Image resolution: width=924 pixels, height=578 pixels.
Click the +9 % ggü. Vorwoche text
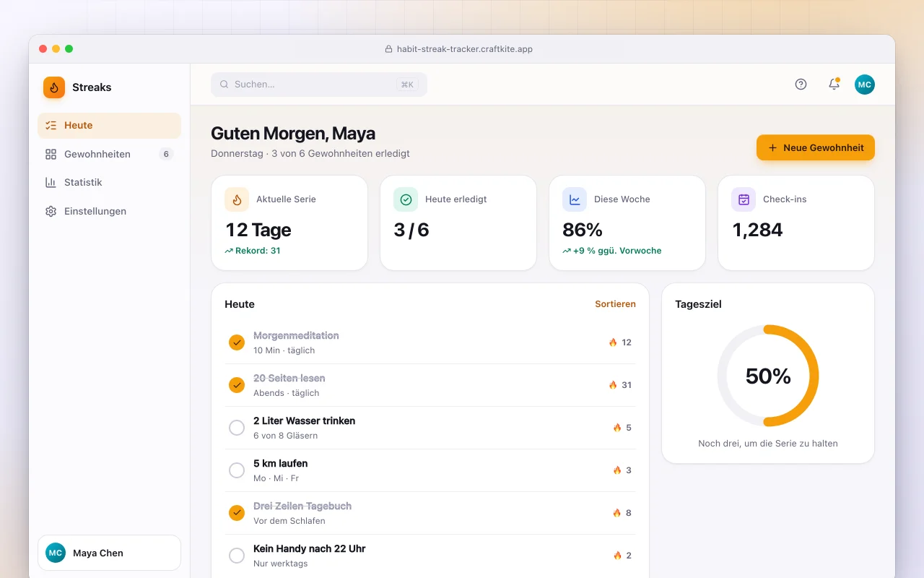617,251
